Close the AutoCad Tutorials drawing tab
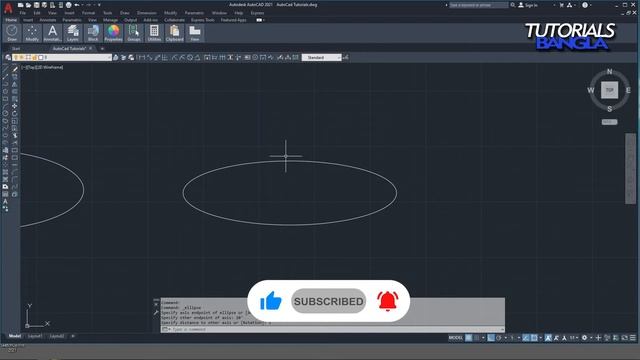 (x=91, y=49)
